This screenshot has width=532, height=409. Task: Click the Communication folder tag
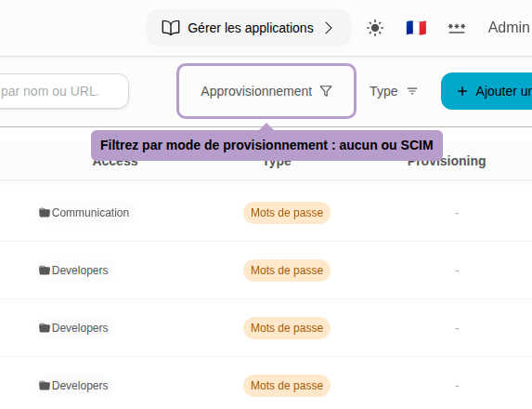(x=85, y=213)
